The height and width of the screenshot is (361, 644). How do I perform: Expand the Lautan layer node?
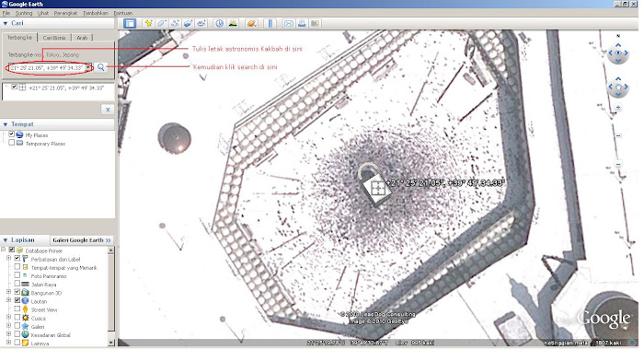click(x=8, y=300)
